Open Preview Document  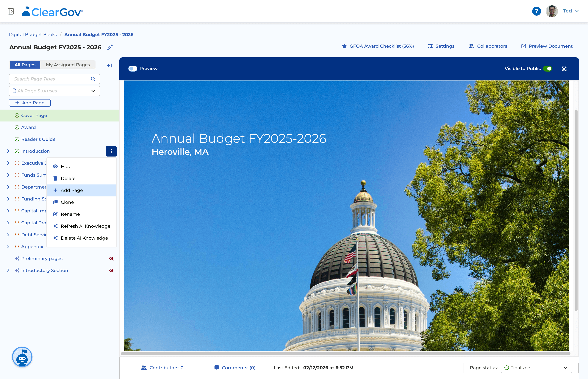[x=547, y=46]
